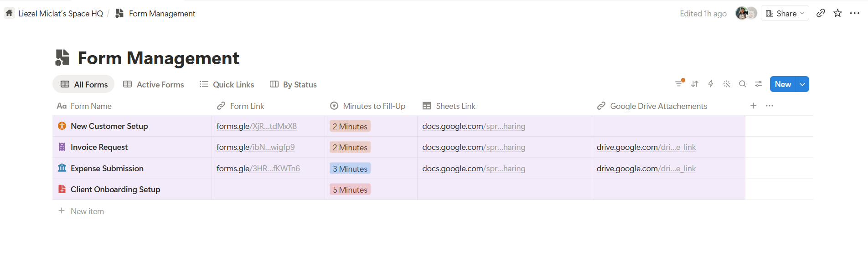The image size is (868, 256).
Task: Switch to the By Status tab
Action: 293,84
